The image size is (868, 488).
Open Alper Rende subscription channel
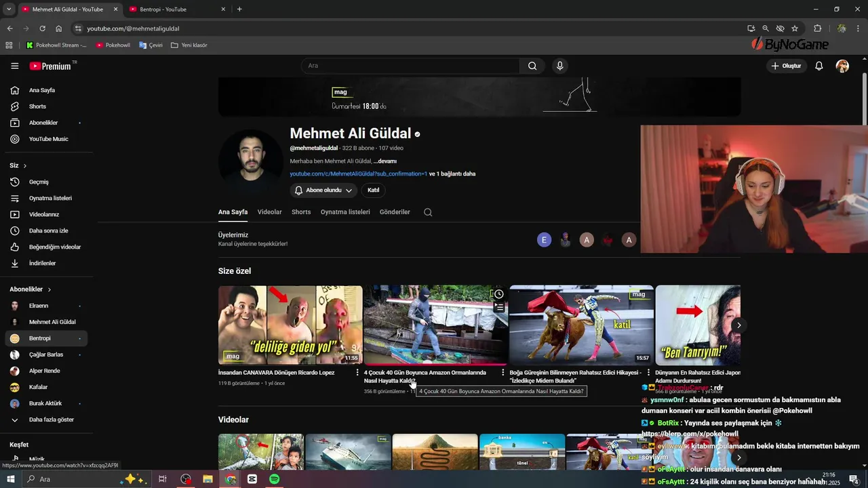tap(46, 371)
